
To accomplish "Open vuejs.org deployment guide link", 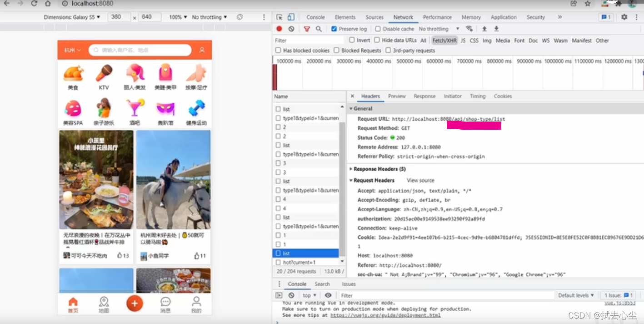I will pos(385,315).
